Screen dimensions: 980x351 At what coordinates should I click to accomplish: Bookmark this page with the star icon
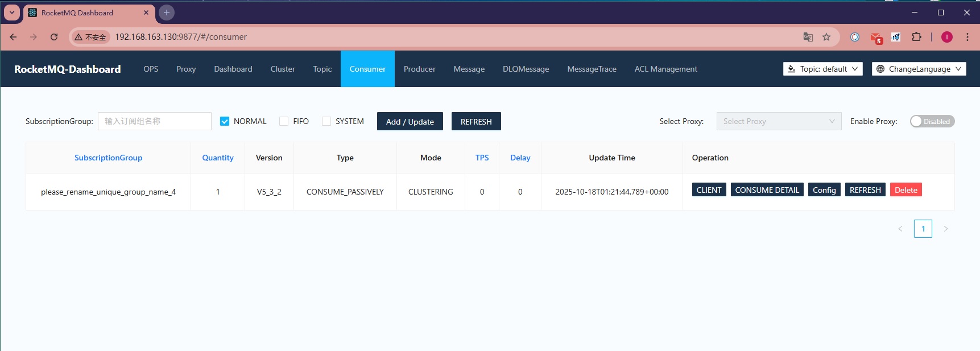point(826,37)
